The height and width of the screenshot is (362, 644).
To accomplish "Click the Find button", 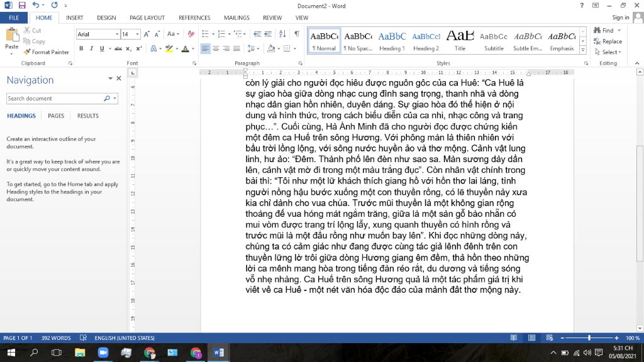I will tap(604, 30).
